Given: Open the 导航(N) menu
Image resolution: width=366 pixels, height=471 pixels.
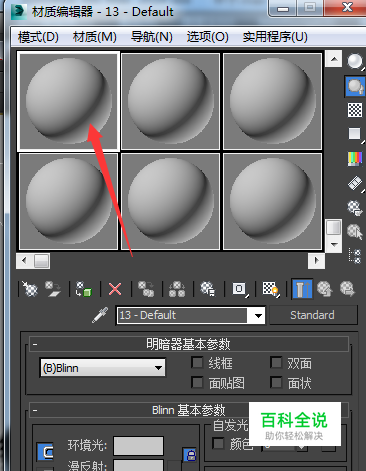Looking at the screenshot, I should point(152,37).
